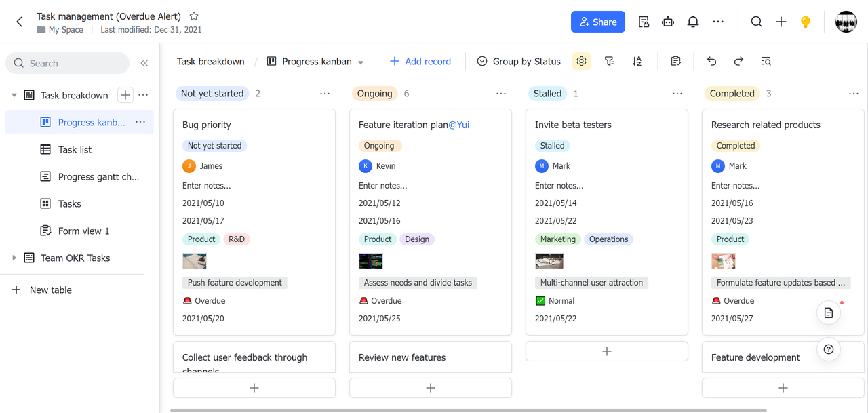Select the Ongoing status tag on Kevin's card

[x=379, y=146]
